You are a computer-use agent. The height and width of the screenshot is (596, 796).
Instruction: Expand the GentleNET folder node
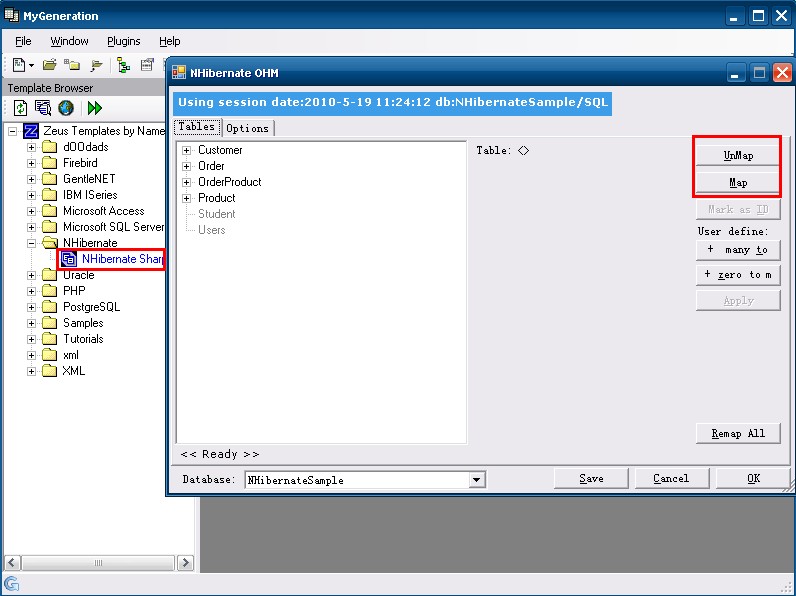point(31,180)
